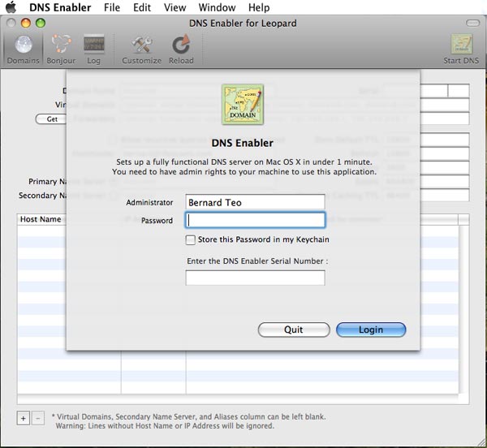487x448 pixels.
Task: Click the Quit button
Action: pos(294,330)
